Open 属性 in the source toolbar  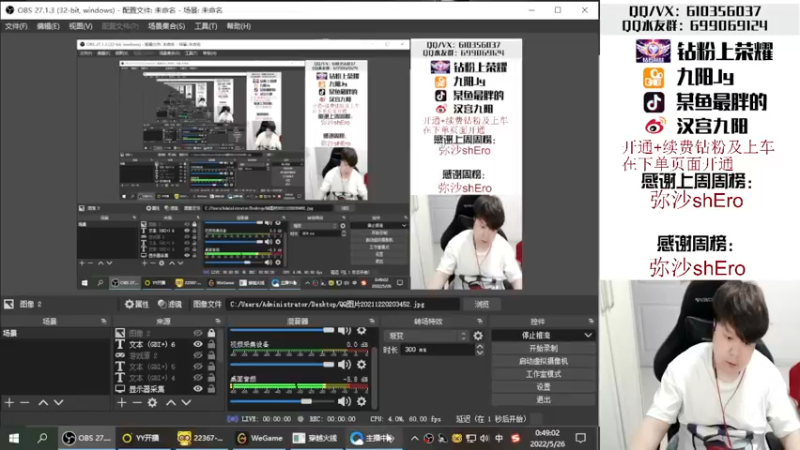point(137,304)
